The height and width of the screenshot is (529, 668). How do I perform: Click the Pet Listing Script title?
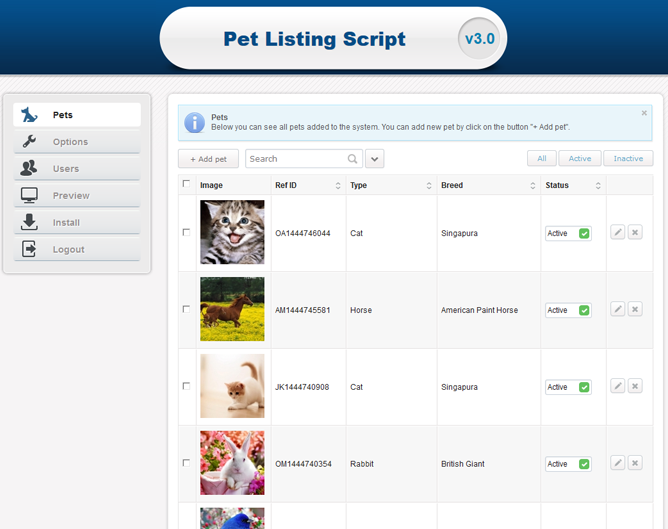point(314,39)
